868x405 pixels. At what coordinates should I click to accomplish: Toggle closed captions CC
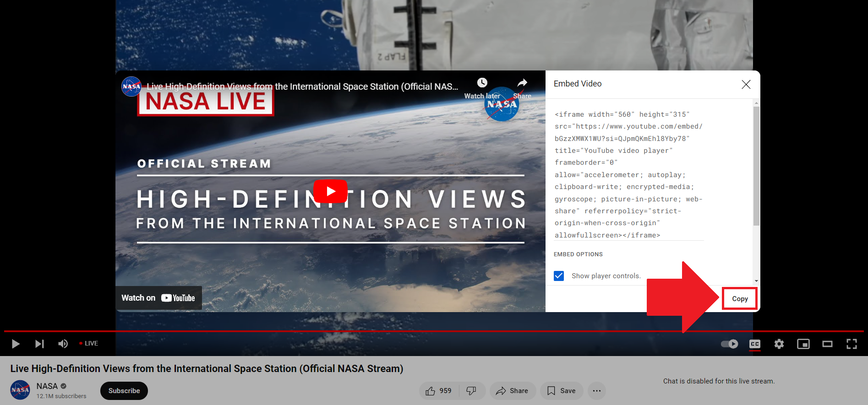(754, 344)
